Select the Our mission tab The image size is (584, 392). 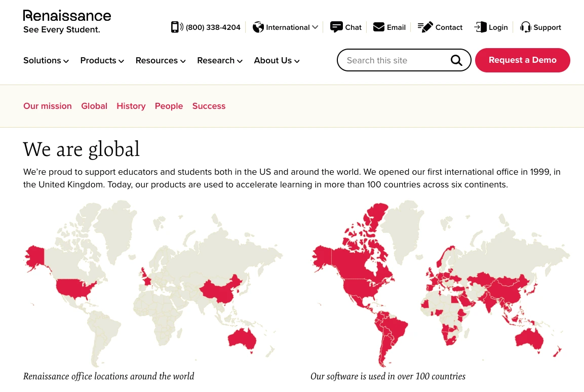click(48, 106)
